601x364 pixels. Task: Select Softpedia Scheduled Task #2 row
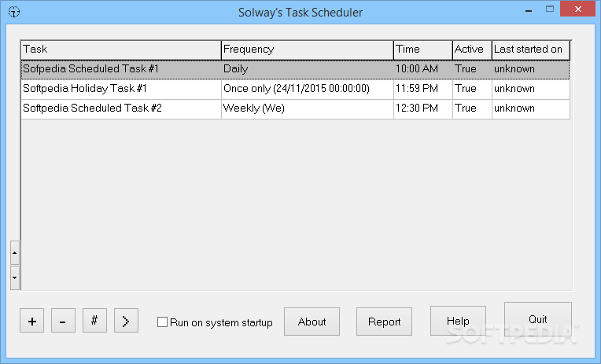pos(296,108)
